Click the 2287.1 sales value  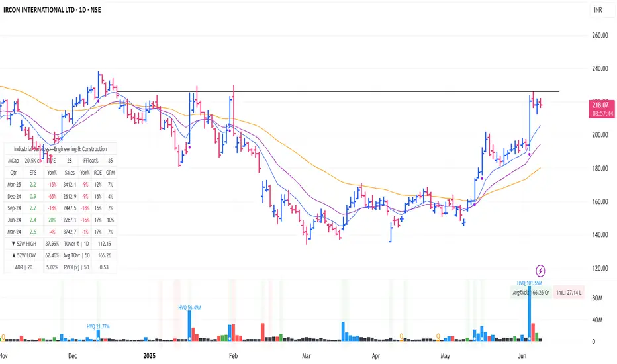pos(70,220)
